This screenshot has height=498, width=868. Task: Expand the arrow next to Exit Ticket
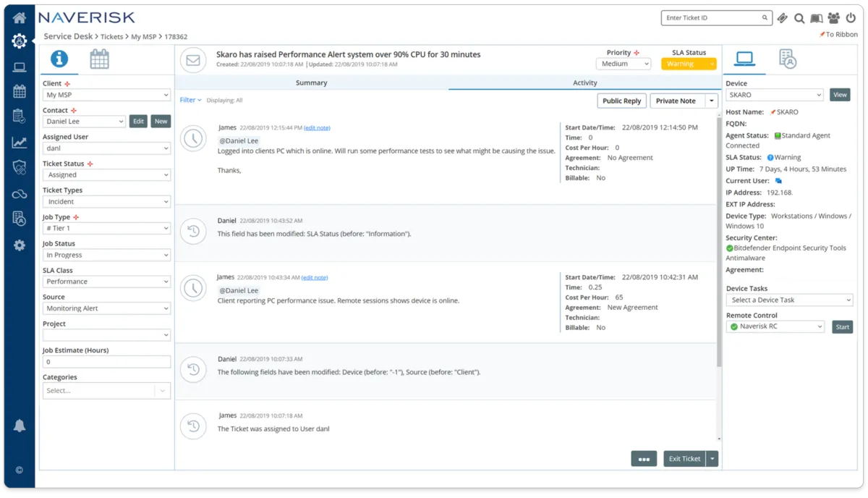pos(712,459)
